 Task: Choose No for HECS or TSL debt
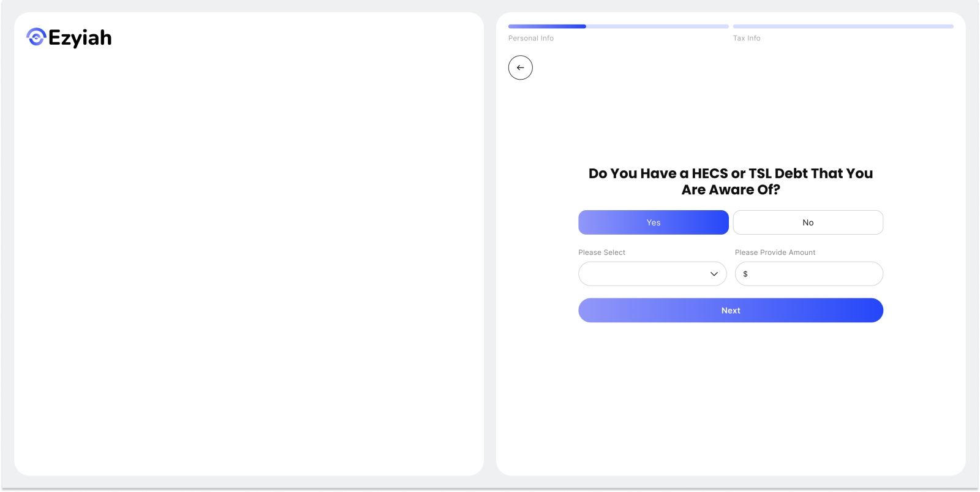point(808,222)
